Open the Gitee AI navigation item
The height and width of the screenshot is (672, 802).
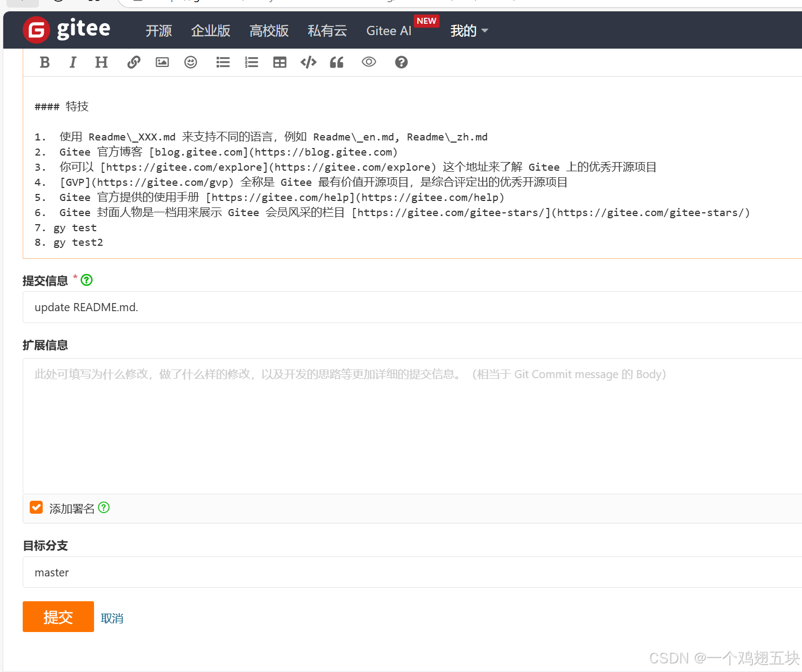[389, 31]
